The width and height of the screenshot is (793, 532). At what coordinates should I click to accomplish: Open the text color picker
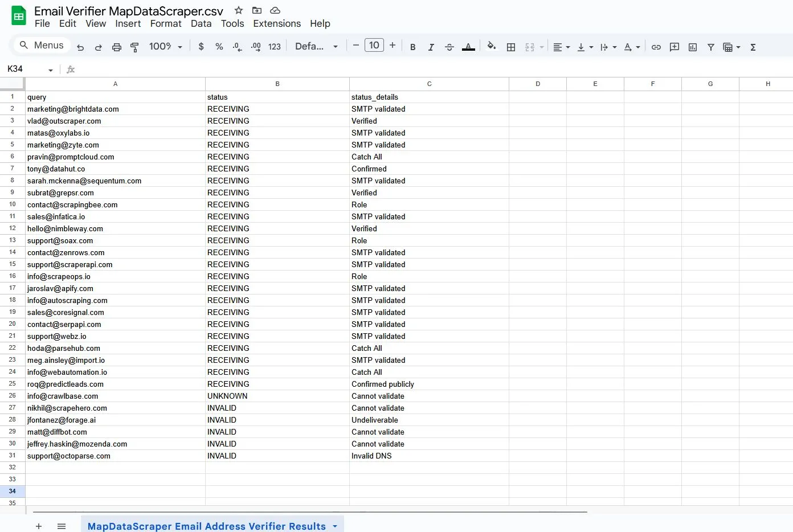pos(468,47)
